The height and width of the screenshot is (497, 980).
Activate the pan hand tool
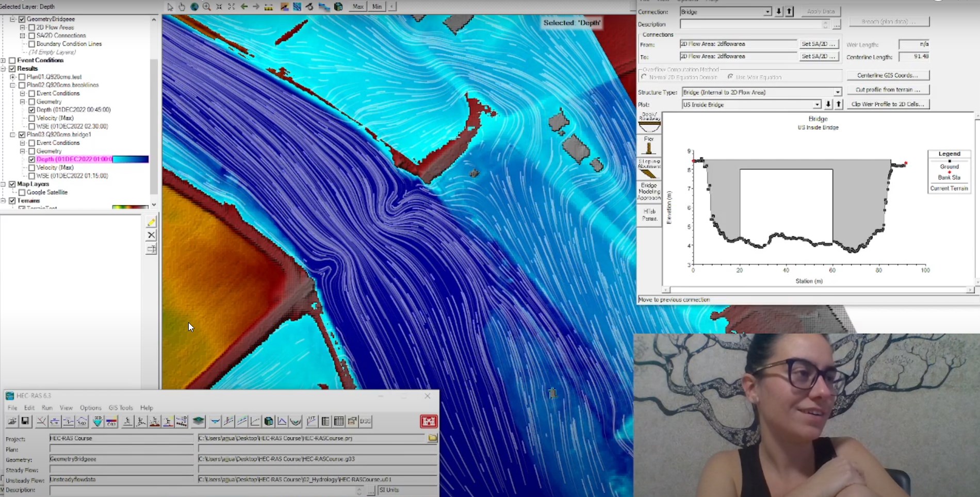click(x=182, y=7)
